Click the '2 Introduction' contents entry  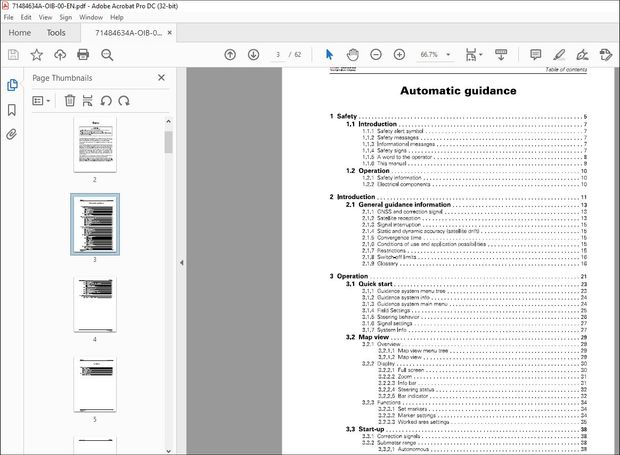point(458,196)
